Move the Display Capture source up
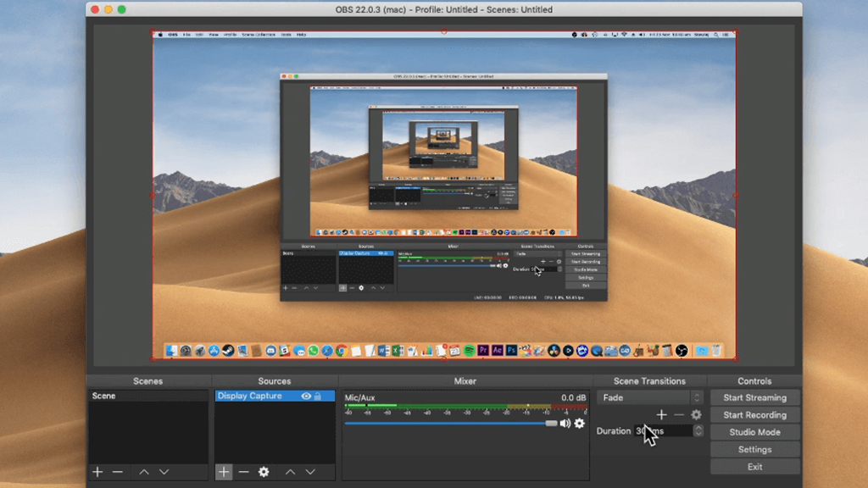The image size is (868, 488). [290, 472]
